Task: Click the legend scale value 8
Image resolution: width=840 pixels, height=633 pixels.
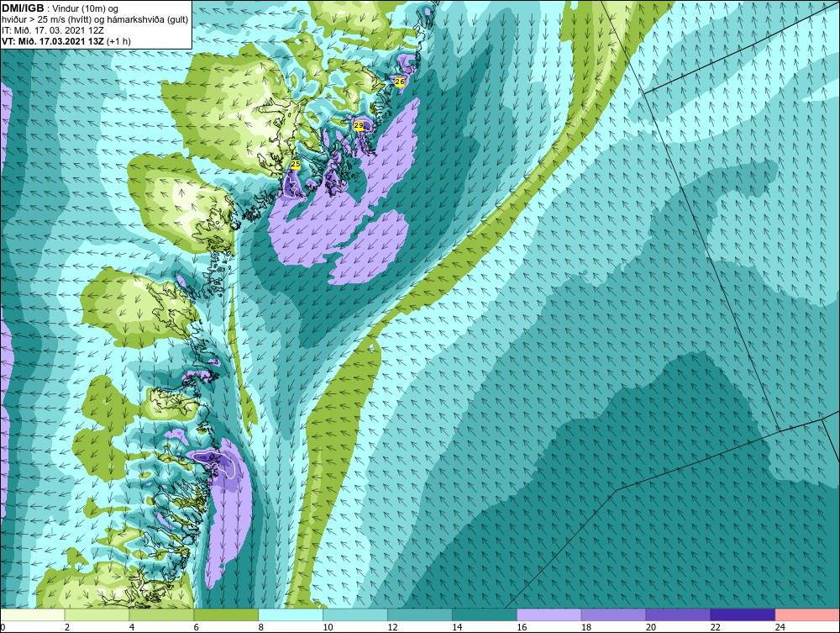Action: [x=261, y=627]
